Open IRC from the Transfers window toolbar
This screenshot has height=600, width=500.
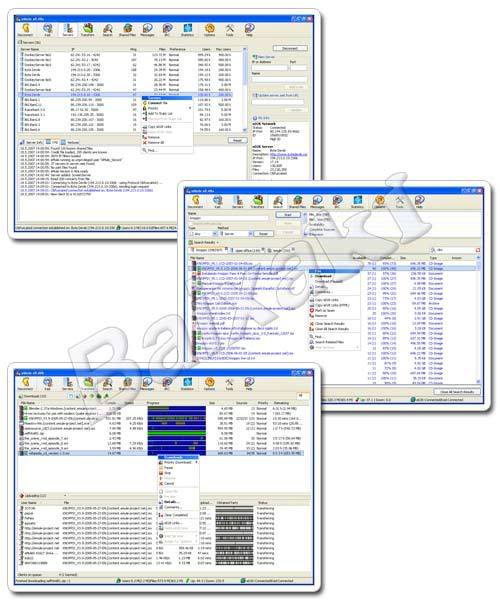[167, 384]
